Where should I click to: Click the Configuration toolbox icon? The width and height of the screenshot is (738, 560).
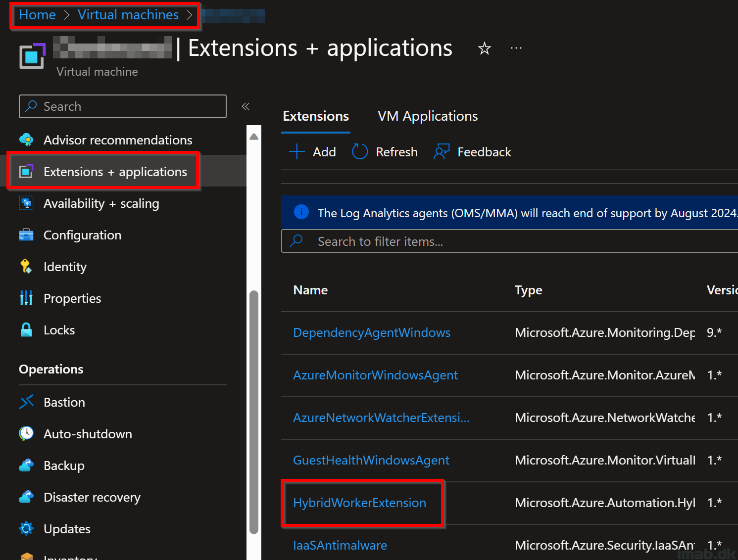[26, 235]
